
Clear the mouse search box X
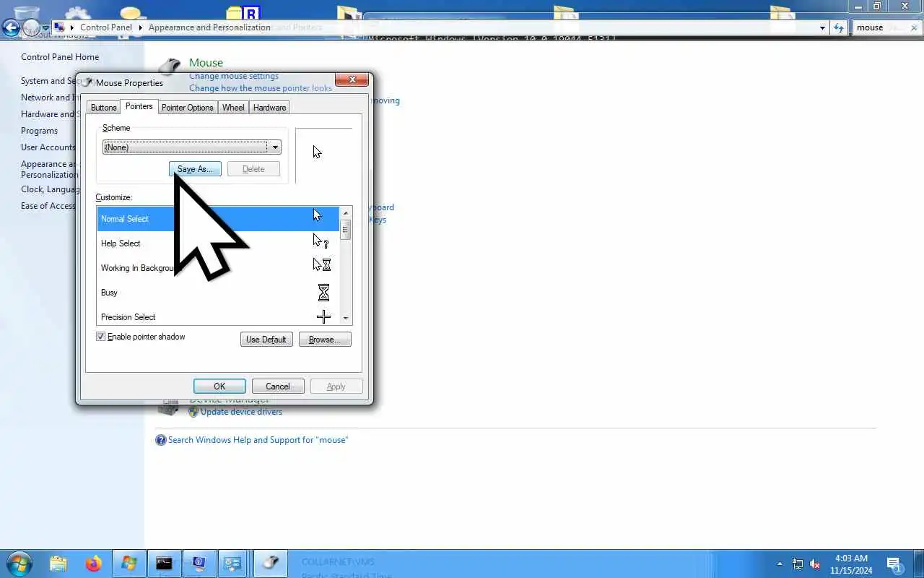[x=914, y=27]
